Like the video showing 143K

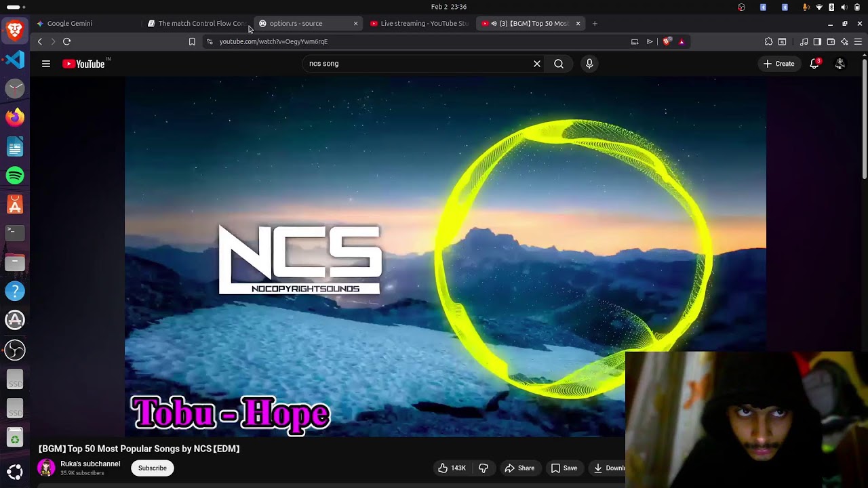(452, 468)
